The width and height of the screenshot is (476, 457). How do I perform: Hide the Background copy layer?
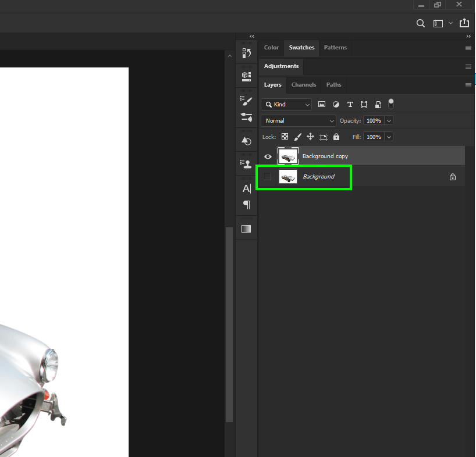pos(267,156)
